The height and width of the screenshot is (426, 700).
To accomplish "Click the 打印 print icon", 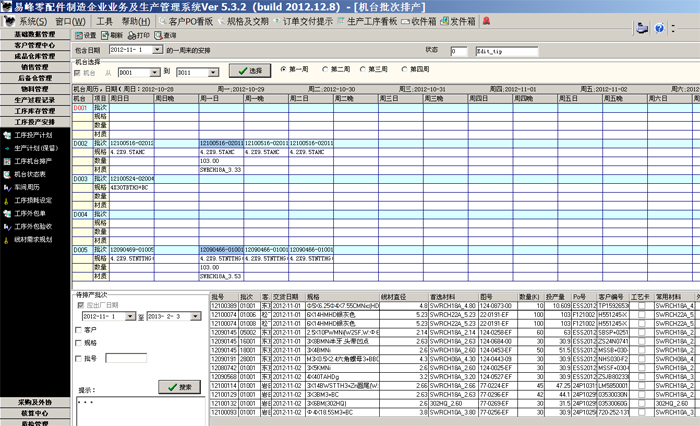I will point(129,34).
